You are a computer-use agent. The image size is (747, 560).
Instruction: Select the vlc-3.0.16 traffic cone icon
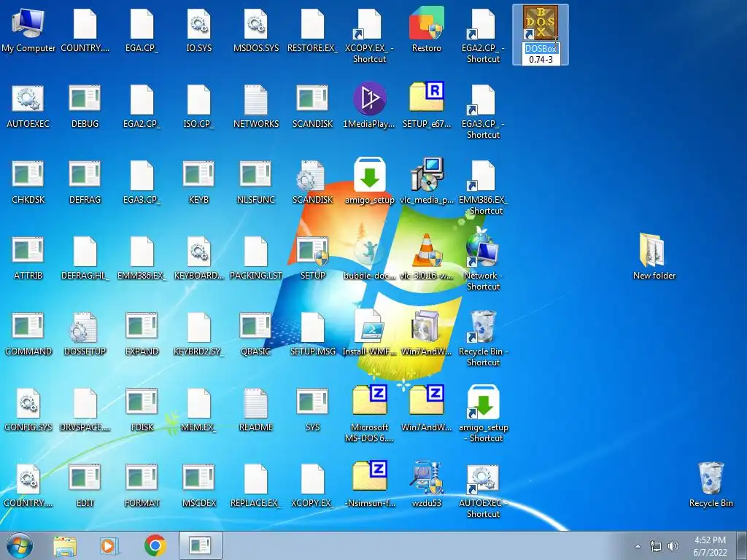click(x=426, y=251)
